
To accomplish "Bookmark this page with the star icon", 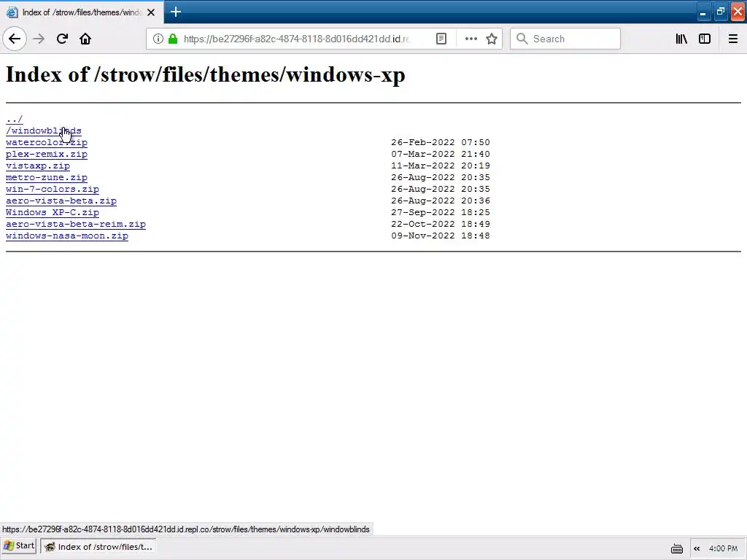I will point(492,39).
